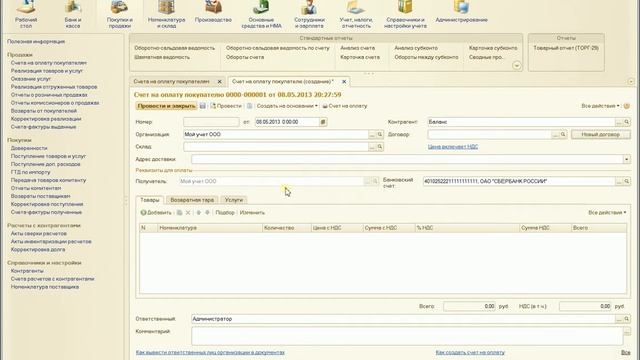Screen dimensions: 640x360
Task: Open Контрагенты in the sidebar
Action: [x=27, y=271]
